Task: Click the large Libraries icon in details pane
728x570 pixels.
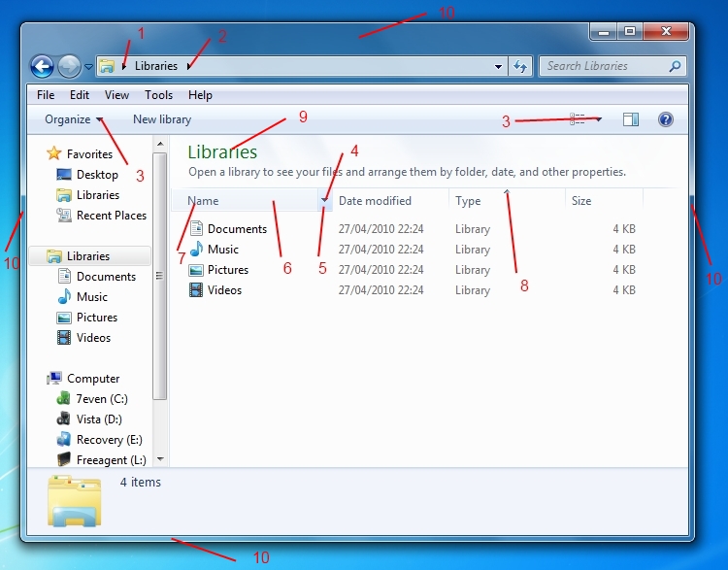Action: 75,501
